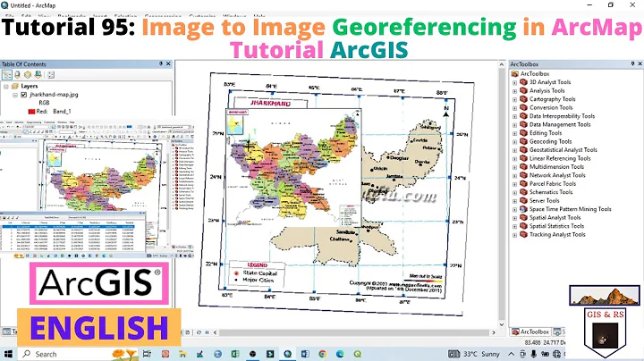Click the Red band color swatch

pyautogui.click(x=31, y=112)
